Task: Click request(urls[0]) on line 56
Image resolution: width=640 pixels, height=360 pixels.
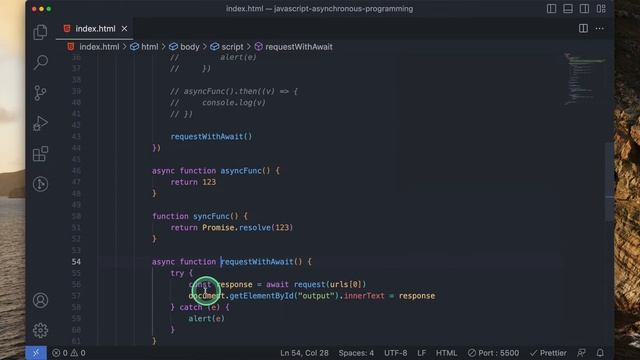Action: [x=330, y=284]
